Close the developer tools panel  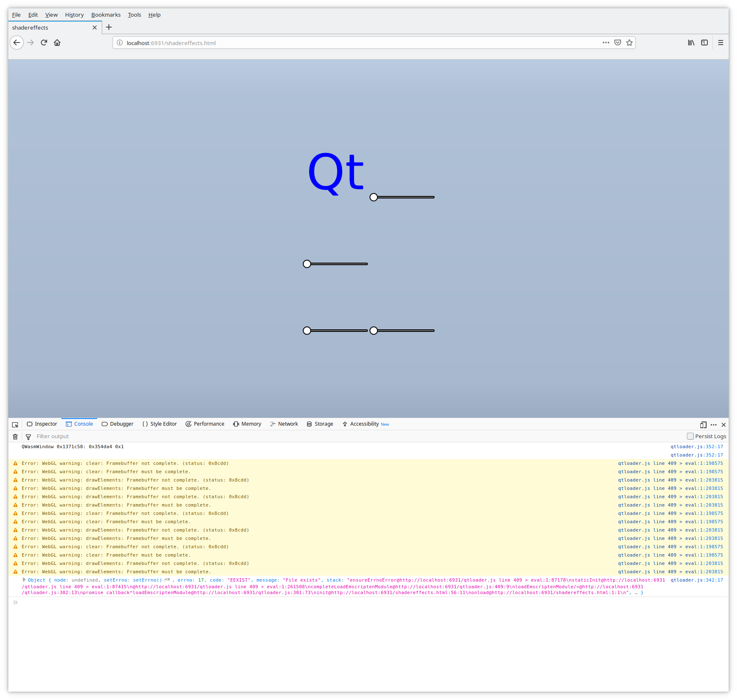coord(724,424)
